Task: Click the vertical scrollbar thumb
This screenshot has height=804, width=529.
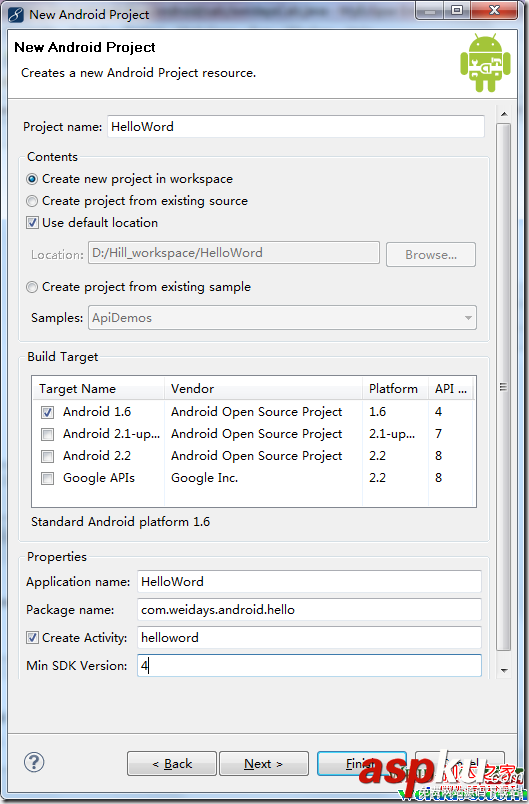Action: (x=504, y=387)
